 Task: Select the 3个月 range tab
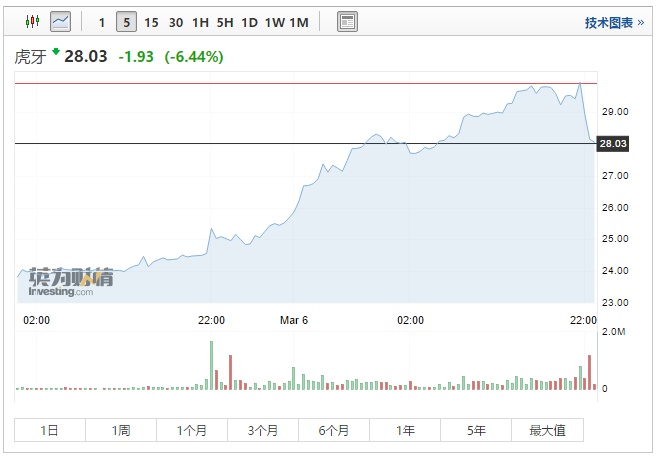[263, 430]
